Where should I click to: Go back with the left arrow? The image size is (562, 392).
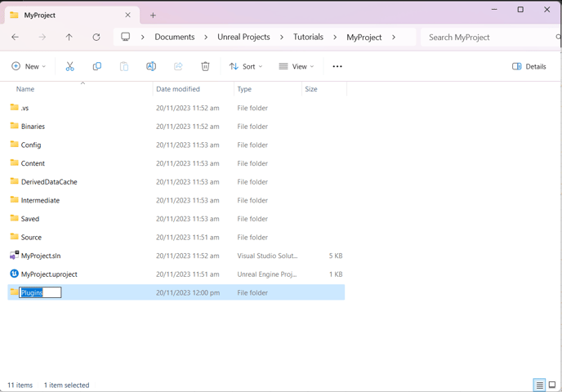point(15,37)
